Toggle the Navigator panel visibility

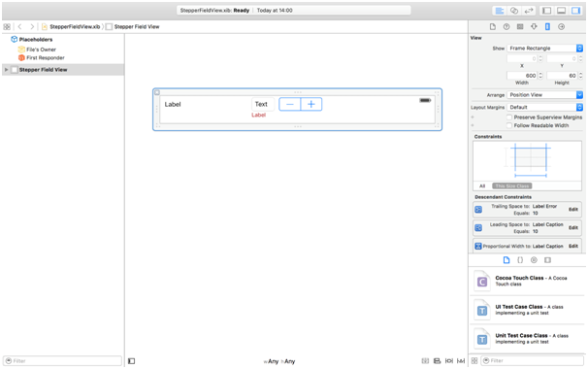pos(546,11)
